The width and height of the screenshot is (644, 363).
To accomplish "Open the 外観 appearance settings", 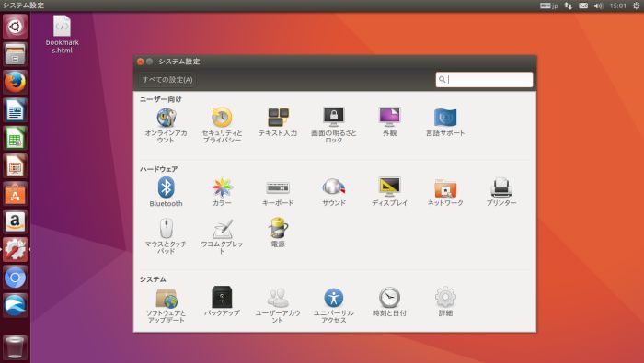I will (389, 122).
